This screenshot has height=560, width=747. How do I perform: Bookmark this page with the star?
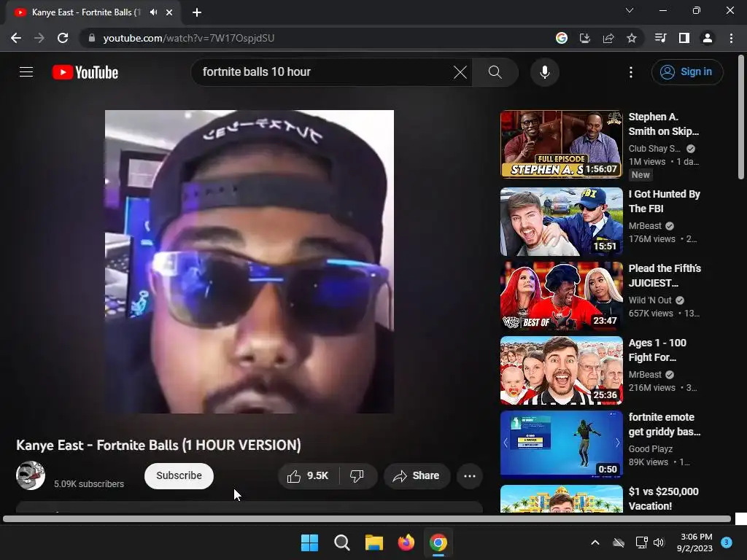coord(632,38)
